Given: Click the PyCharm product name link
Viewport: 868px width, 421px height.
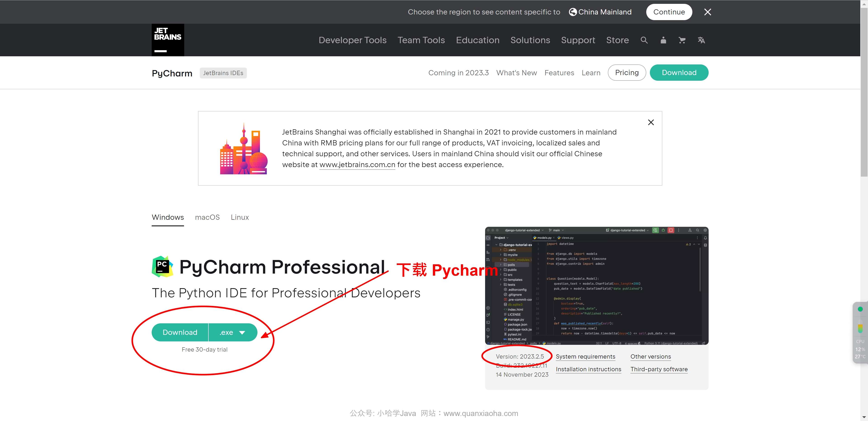Looking at the screenshot, I should tap(172, 73).
